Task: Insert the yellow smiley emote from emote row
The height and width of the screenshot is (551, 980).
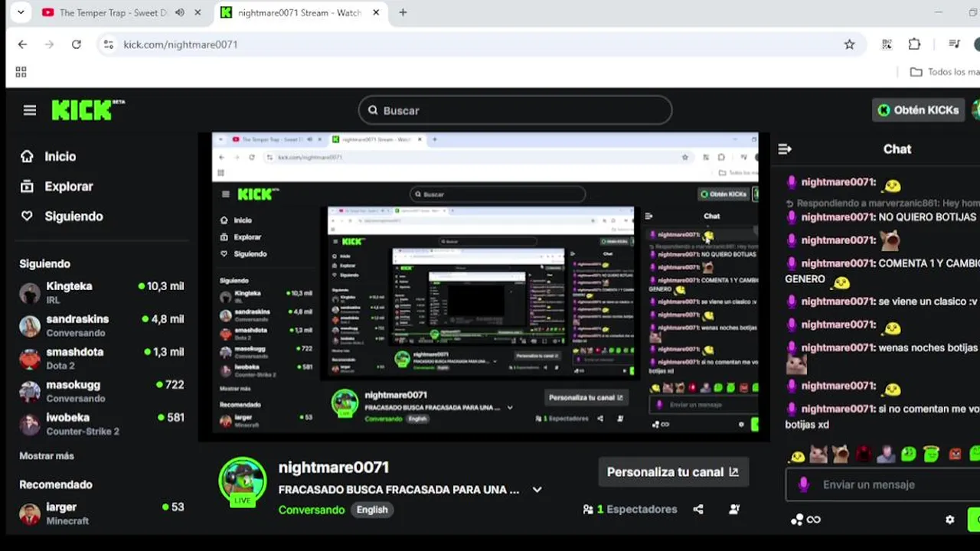Action: click(x=798, y=456)
